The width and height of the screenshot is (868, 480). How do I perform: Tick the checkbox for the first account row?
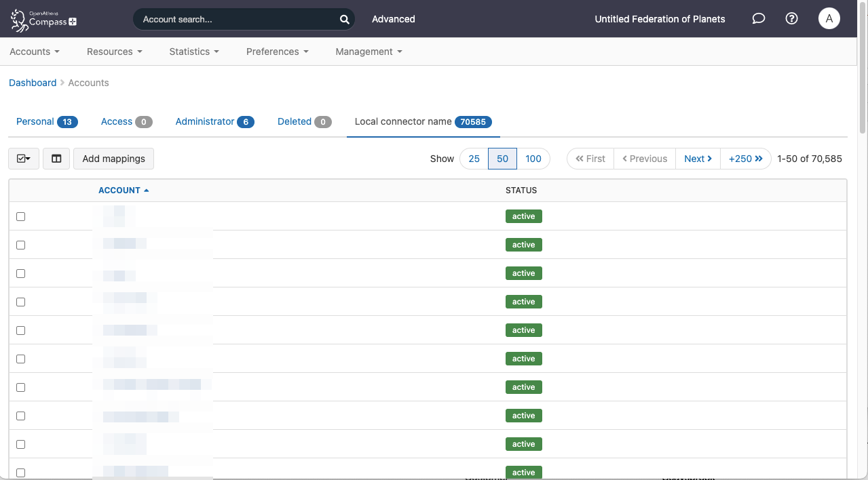[20, 216]
